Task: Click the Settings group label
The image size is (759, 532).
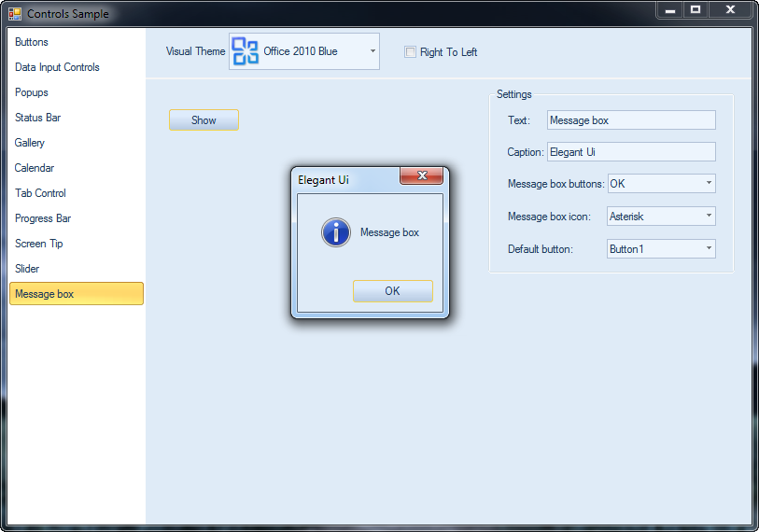Action: [514, 94]
